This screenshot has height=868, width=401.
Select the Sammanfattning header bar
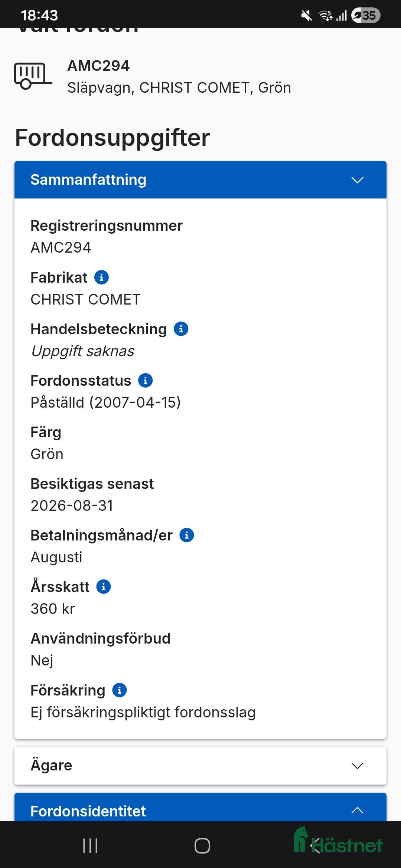pyautogui.click(x=200, y=180)
